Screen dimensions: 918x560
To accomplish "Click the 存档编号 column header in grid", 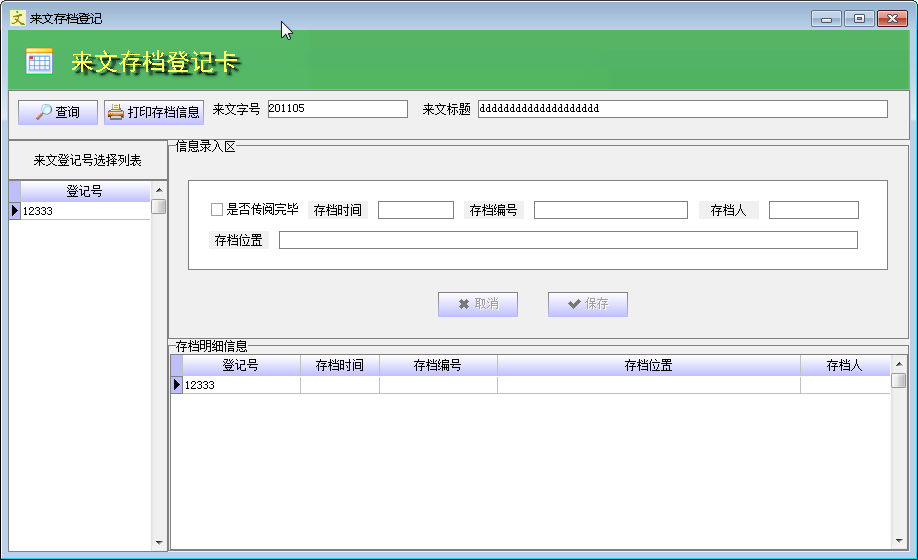I will (x=437, y=366).
